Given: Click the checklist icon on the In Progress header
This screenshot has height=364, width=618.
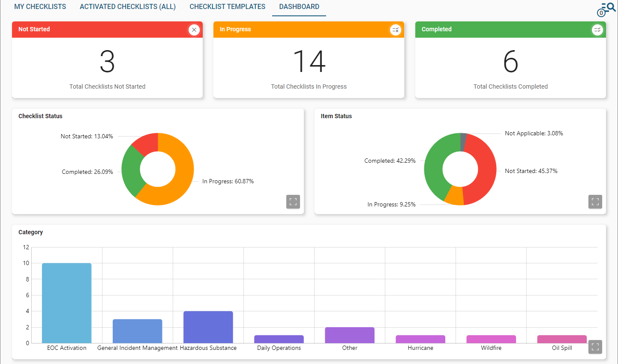Looking at the screenshot, I should coord(396,30).
